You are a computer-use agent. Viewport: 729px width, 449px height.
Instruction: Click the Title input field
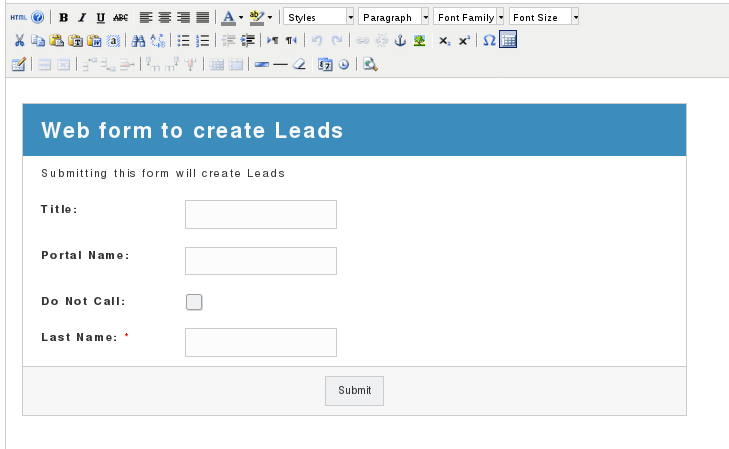(260, 214)
